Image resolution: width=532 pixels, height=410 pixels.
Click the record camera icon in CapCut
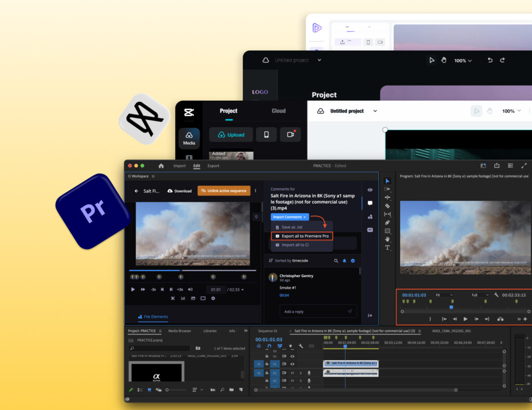pos(290,134)
